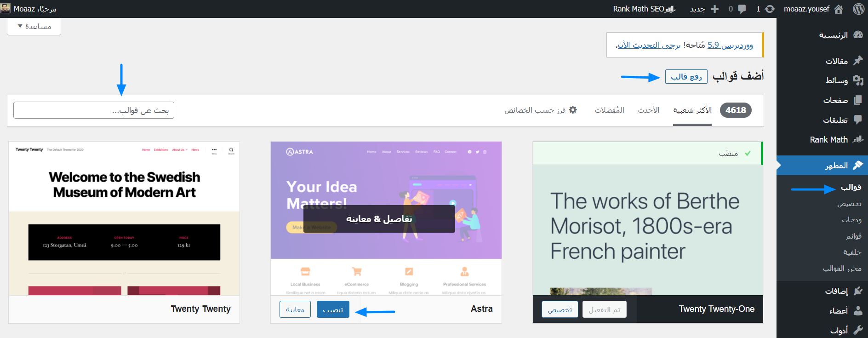Open the ودجات widgets submenu item
Viewport: 868px width, 338px height.
coord(851,220)
